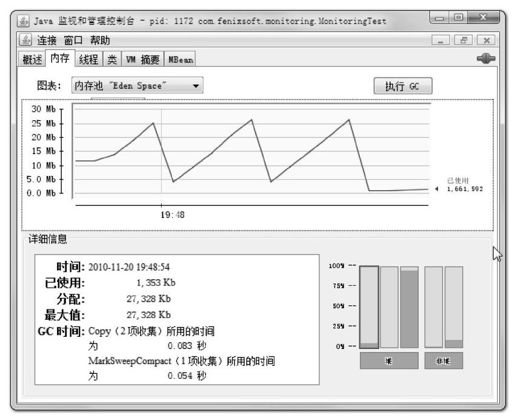Image resolution: width=515 pixels, height=420 pixels.
Task: Click the Copy collector time 0.083 秒
Action: pos(187,346)
